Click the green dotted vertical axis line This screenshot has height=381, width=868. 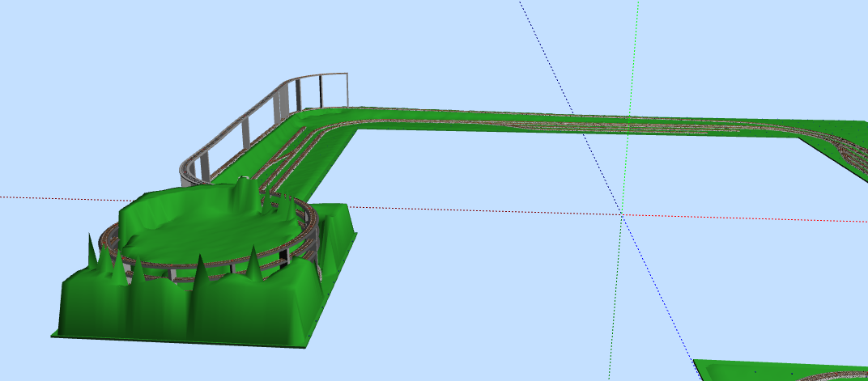click(x=634, y=65)
